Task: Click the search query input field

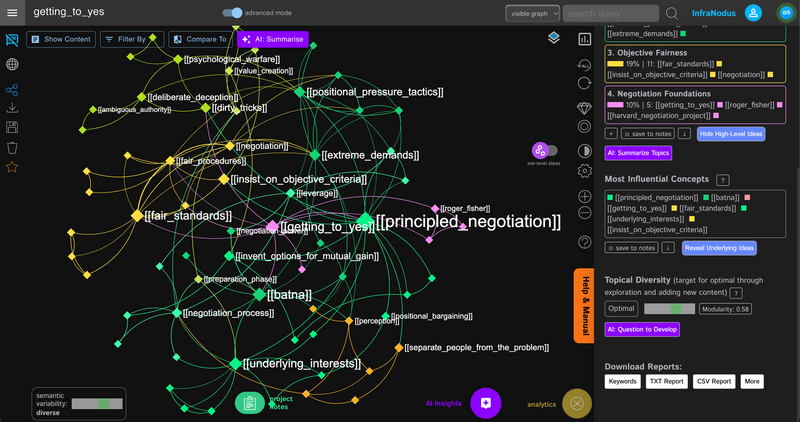Action: click(611, 13)
